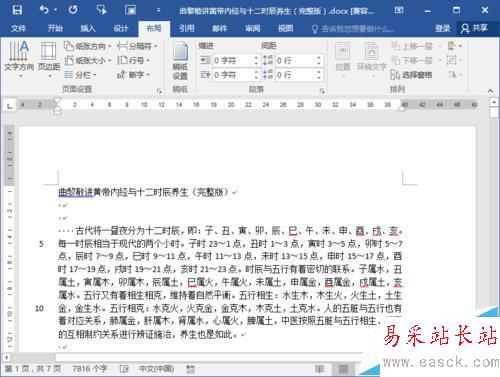This screenshot has height=377, width=500.
Task: Click line number 10 in margin
Action: pyautogui.click(x=39, y=308)
